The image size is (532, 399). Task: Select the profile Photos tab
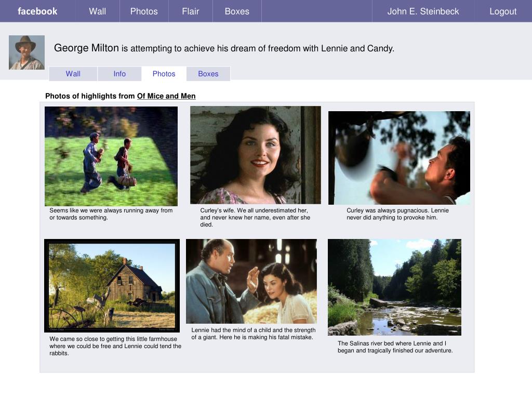[164, 74]
